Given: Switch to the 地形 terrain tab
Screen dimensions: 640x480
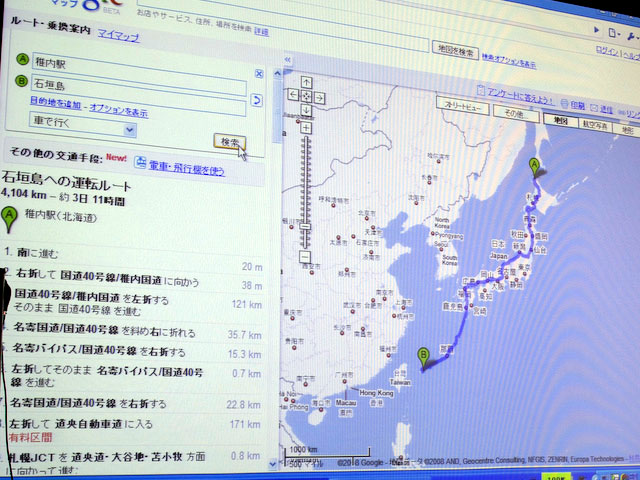Looking at the screenshot, I should 627,130.
